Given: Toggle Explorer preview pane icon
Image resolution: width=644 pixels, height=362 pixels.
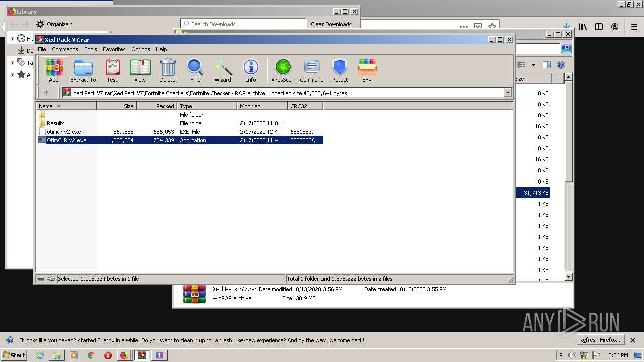Looking at the screenshot, I should [547, 65].
